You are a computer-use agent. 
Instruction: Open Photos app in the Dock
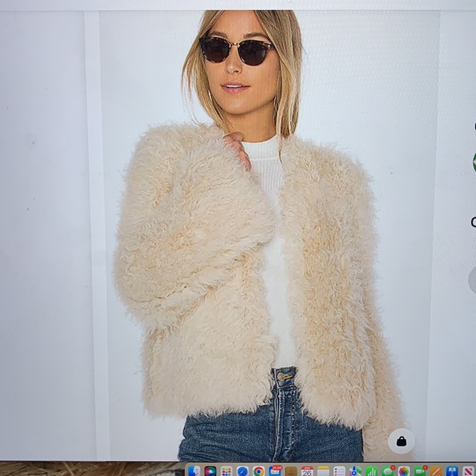(404, 471)
